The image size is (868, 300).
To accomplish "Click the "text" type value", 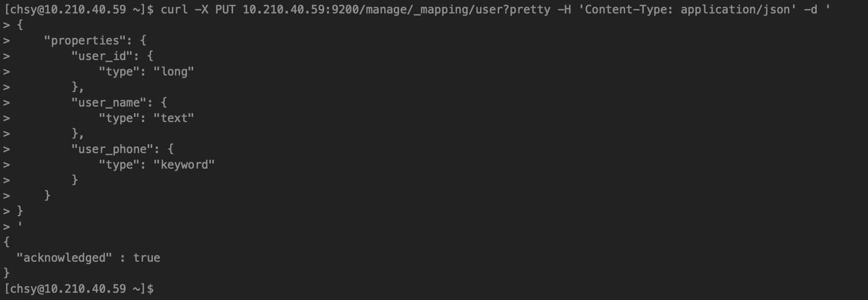I will (174, 118).
